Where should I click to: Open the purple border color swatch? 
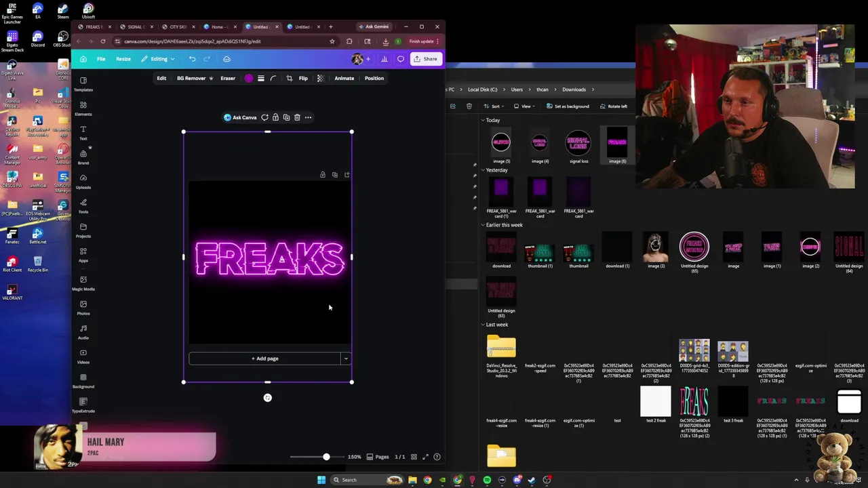[249, 78]
